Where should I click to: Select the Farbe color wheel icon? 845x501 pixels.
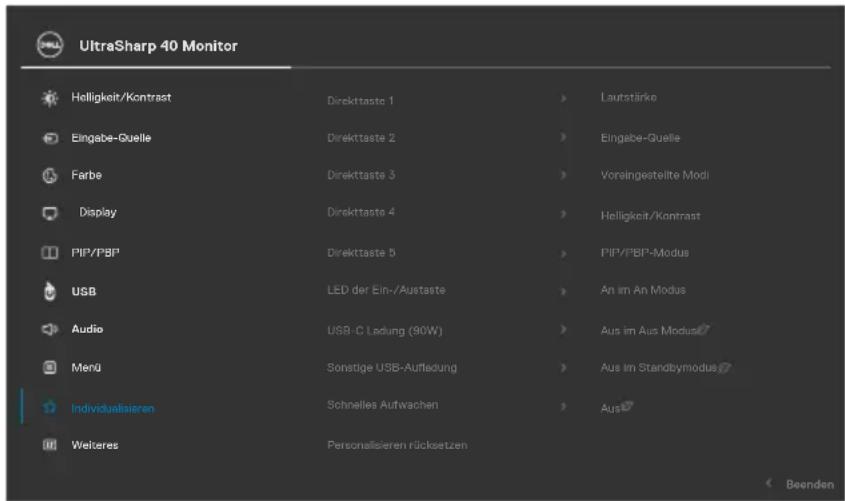[x=50, y=176]
